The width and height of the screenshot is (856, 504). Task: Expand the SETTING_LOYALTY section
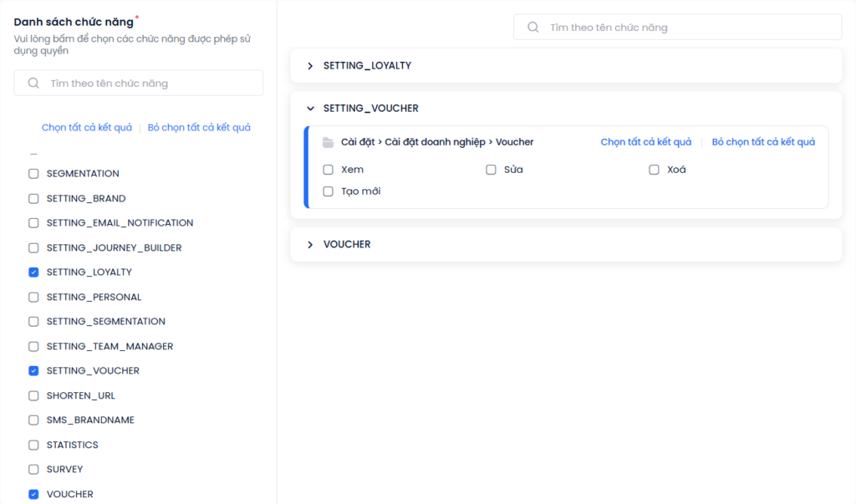[310, 66]
